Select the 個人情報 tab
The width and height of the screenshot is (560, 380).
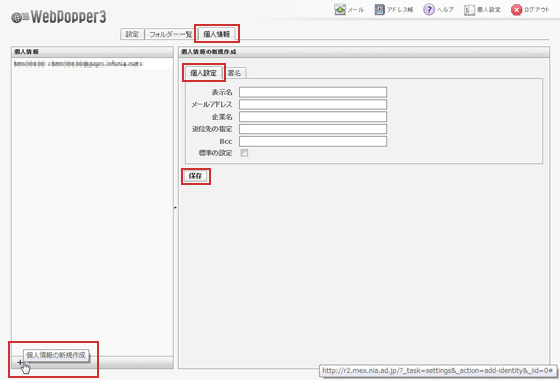coord(216,34)
